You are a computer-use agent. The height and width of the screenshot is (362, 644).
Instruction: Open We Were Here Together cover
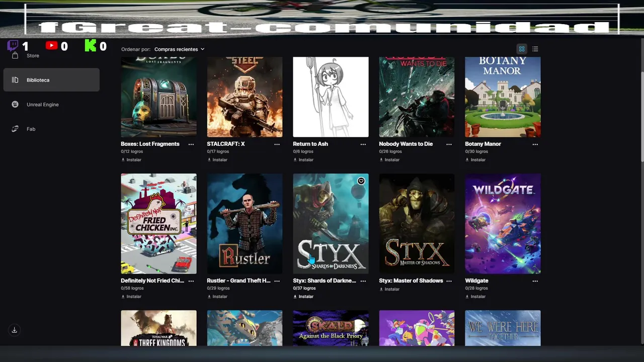[503, 328]
